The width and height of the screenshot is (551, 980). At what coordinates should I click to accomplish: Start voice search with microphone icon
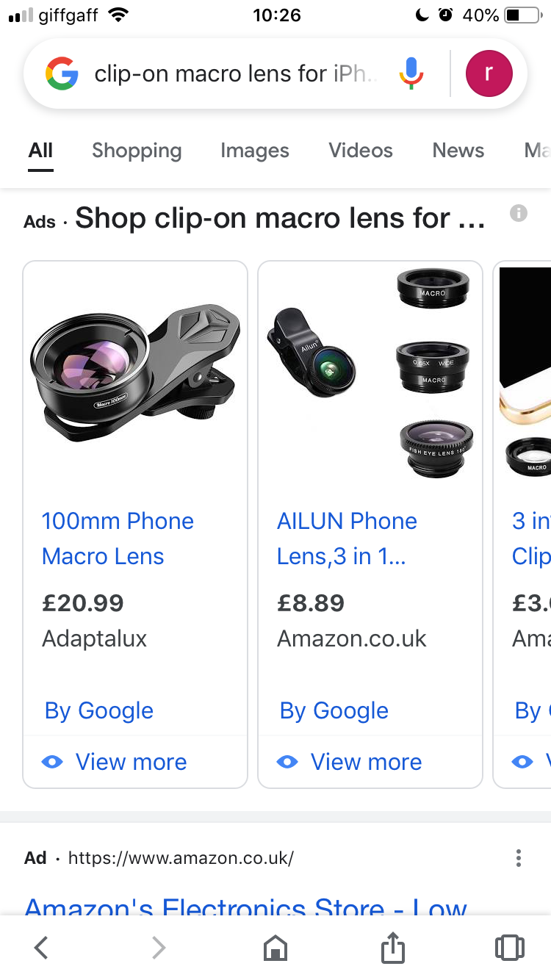tap(411, 74)
